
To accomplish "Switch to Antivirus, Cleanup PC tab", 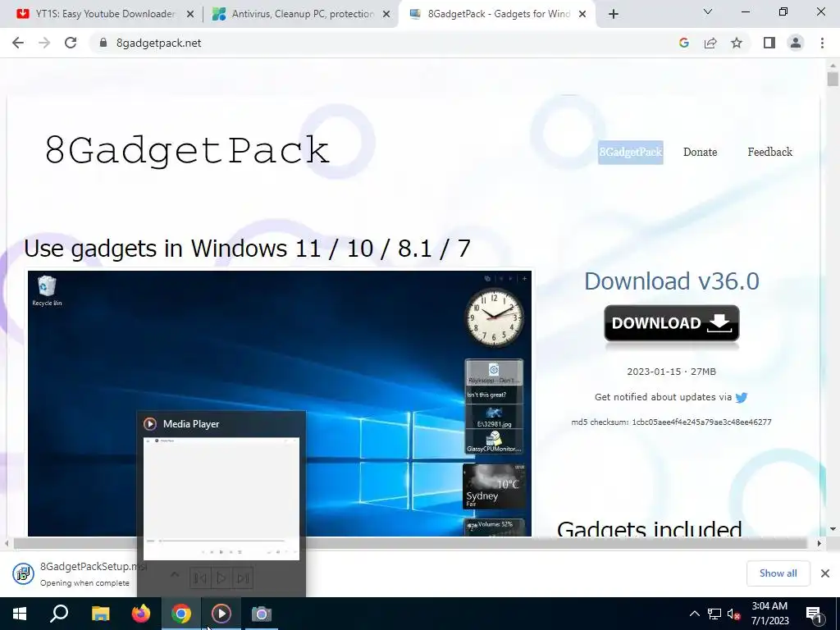I will pos(303,14).
